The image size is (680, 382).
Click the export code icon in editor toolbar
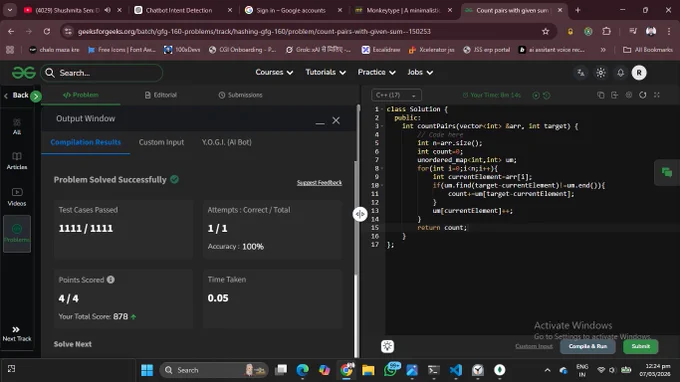tap(615, 95)
